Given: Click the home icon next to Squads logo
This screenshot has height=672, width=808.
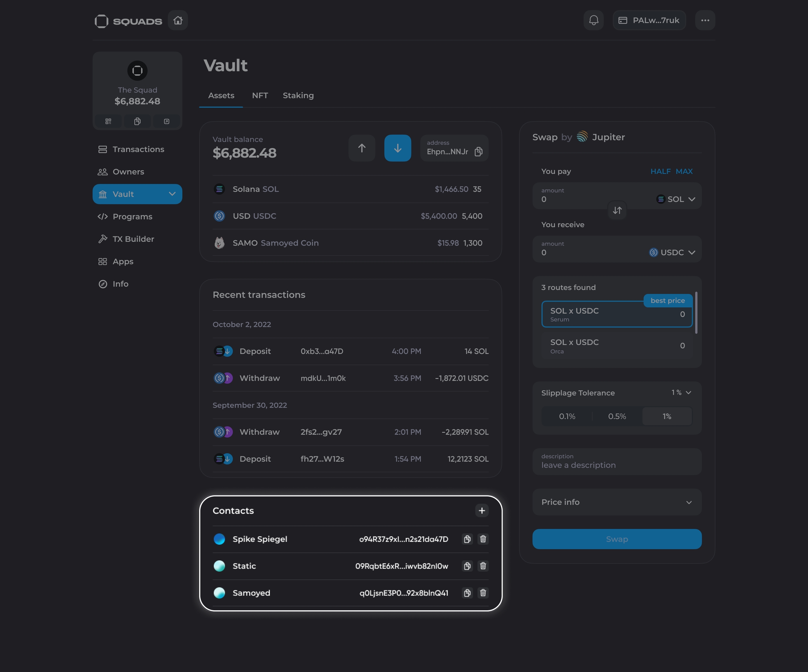Looking at the screenshot, I should click(x=177, y=20).
